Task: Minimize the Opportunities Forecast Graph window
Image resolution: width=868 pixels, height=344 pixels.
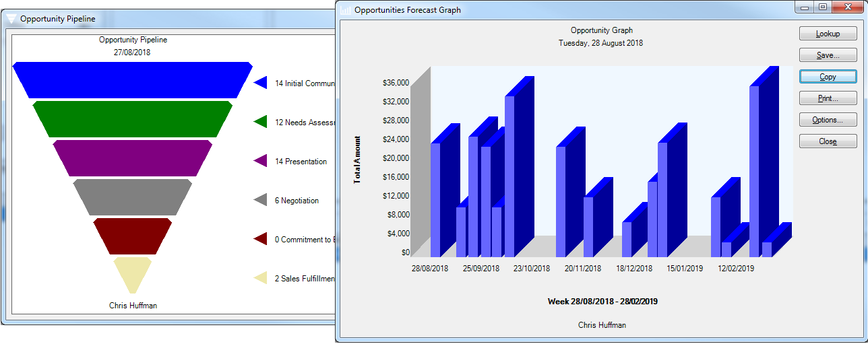Action: coord(805,7)
